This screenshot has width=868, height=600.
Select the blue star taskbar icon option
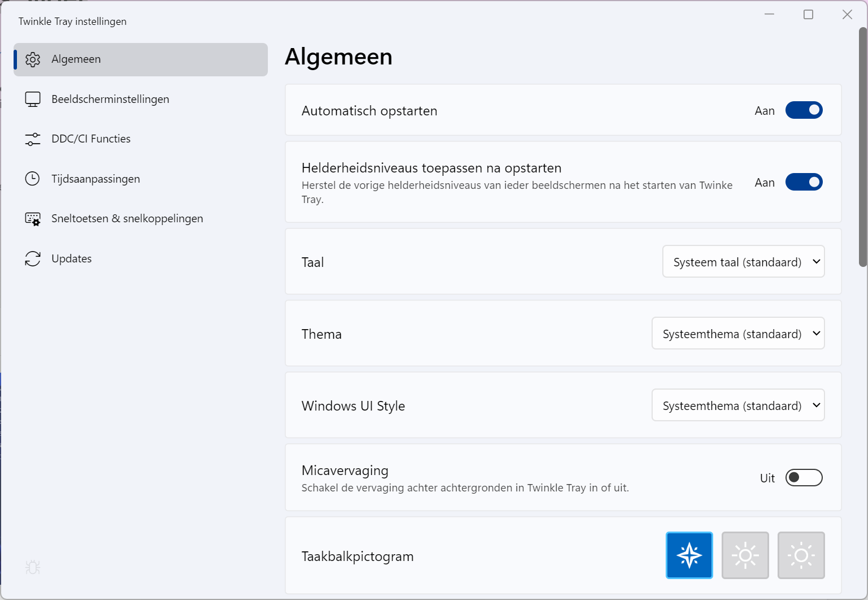click(x=689, y=555)
